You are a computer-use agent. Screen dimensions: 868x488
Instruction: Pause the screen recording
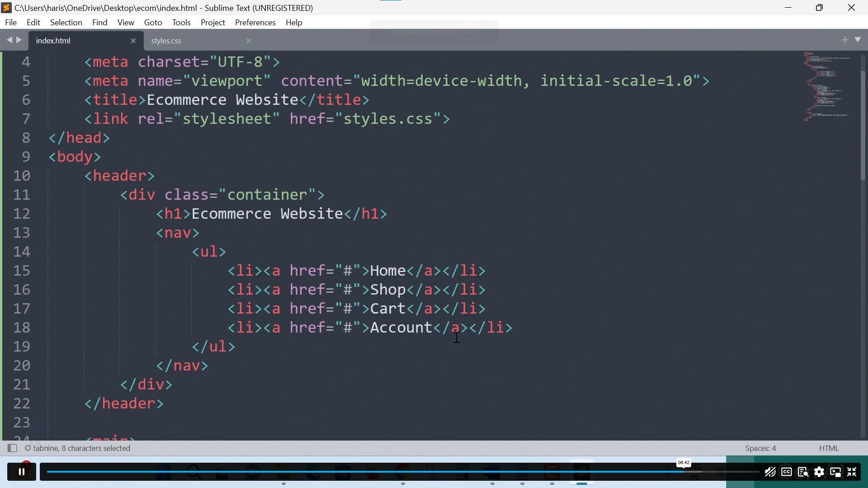pyautogui.click(x=21, y=471)
